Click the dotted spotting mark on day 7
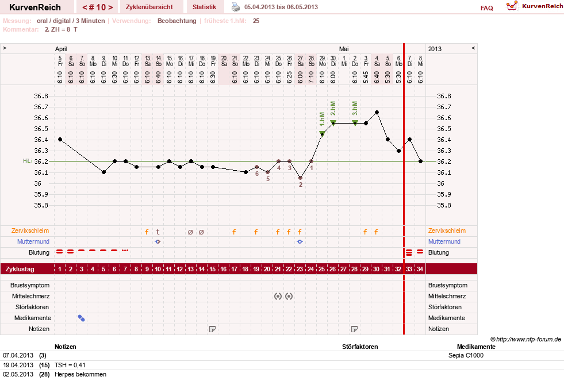Image resolution: width=564 pixels, height=392 pixels. point(125,250)
